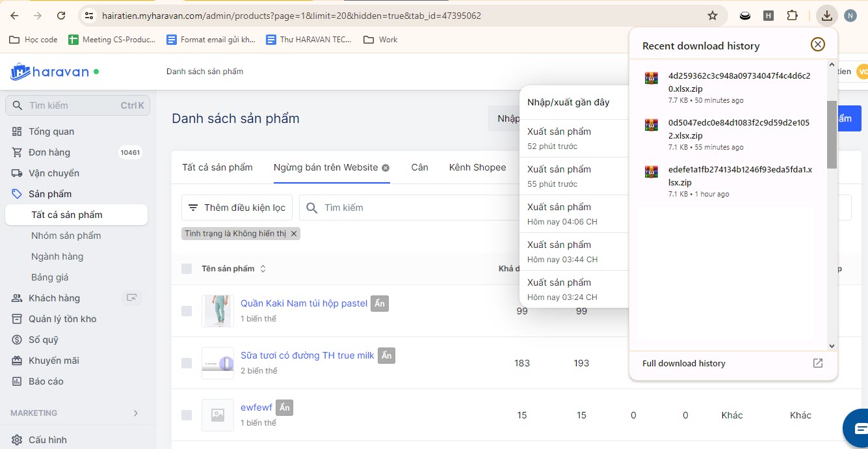Screen dimensions: 868x449
Task: Expand the MARKETING sidebar section
Action: (135, 413)
